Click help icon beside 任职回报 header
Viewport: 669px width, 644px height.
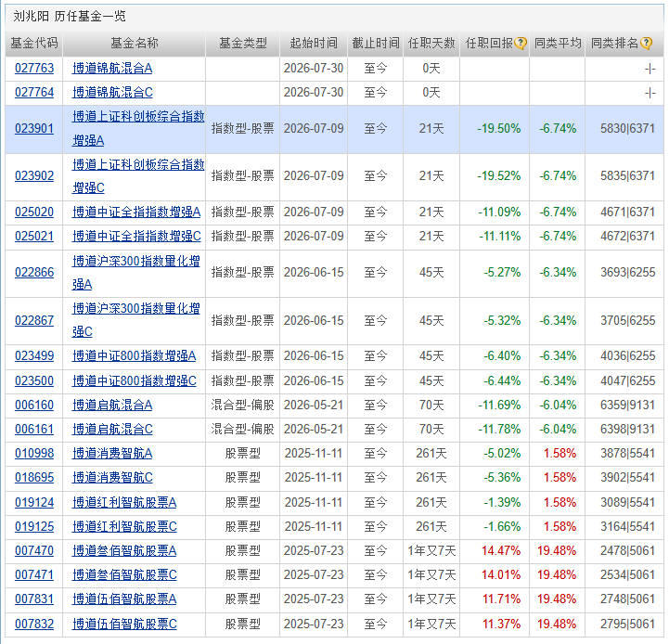click(521, 43)
